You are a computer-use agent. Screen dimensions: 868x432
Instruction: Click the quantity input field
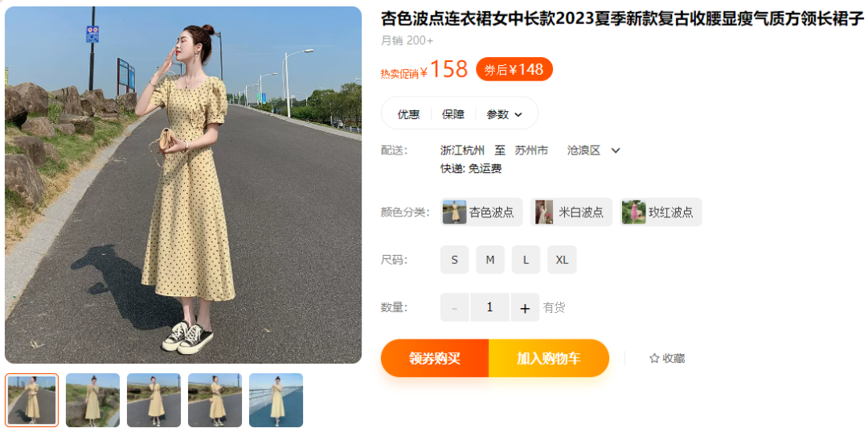tap(489, 307)
